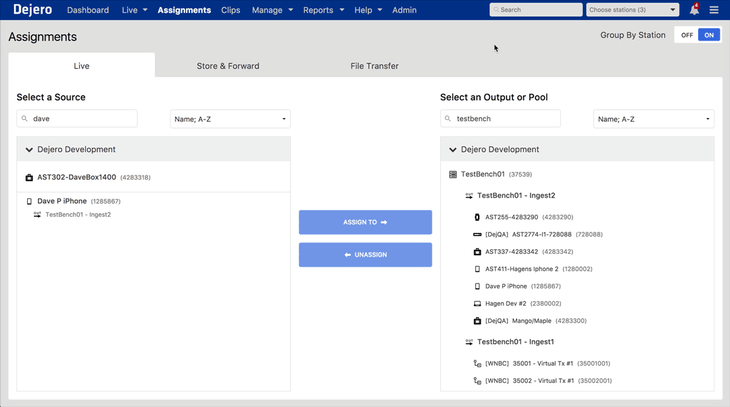Image resolution: width=730 pixels, height=407 pixels.
Task: Select output Testbench01 - Ingest1
Action: (515, 342)
